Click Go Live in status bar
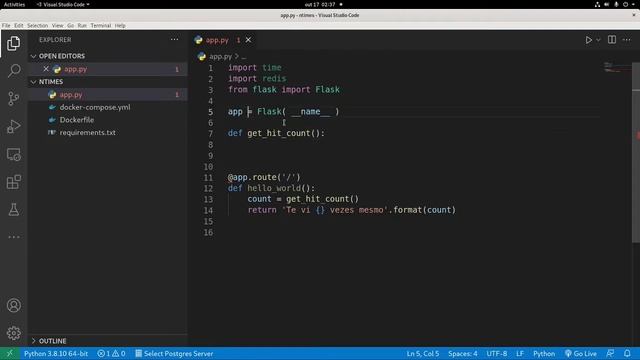This screenshot has width=640, height=360. (x=580, y=353)
